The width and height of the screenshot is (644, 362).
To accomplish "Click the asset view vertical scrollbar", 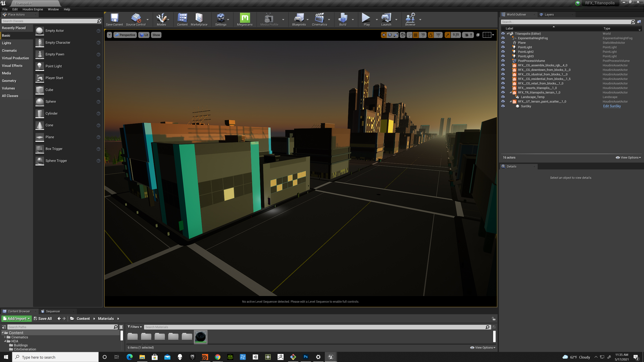I will pos(494,336).
